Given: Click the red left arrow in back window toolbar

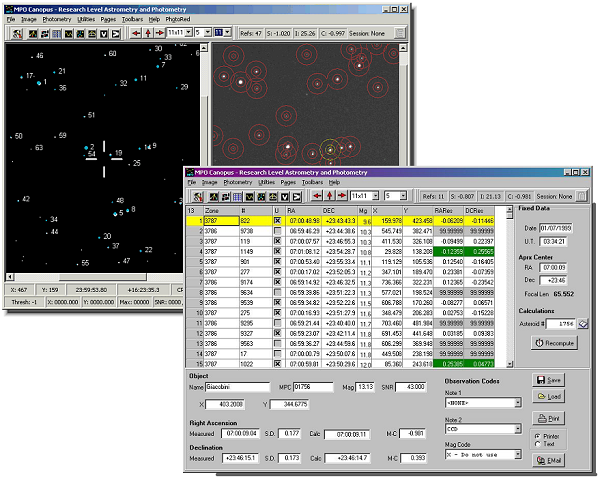Looking at the screenshot, I should point(136,33).
